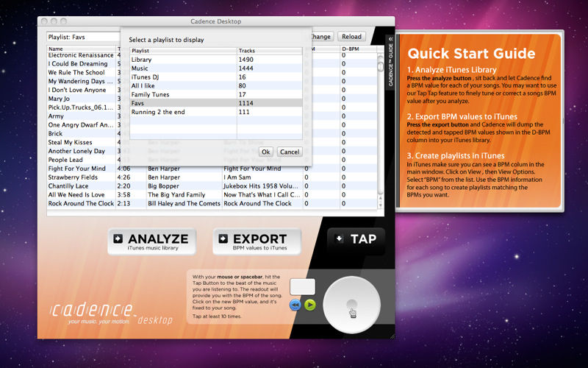Select song Chantilly Lace
The width and height of the screenshot is (588, 368).
click(68, 186)
